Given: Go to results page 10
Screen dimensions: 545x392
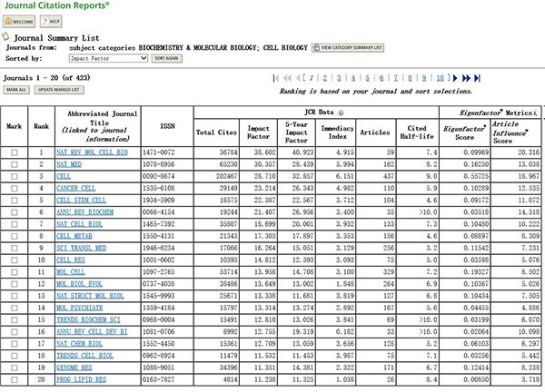Looking at the screenshot, I should tap(440, 78).
